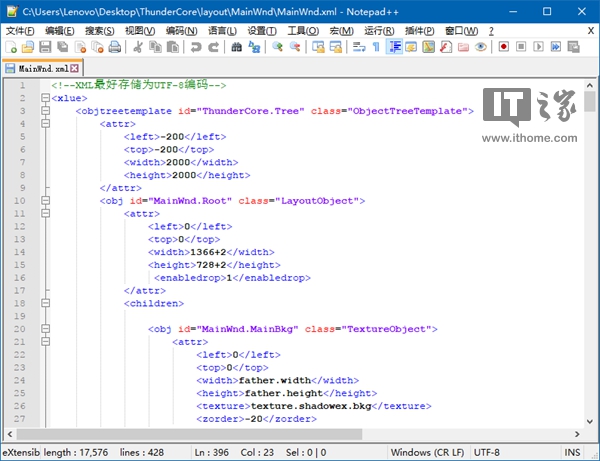600x461 pixels.
Task: Close current document via the toolbar Close icon
Action: [80, 47]
